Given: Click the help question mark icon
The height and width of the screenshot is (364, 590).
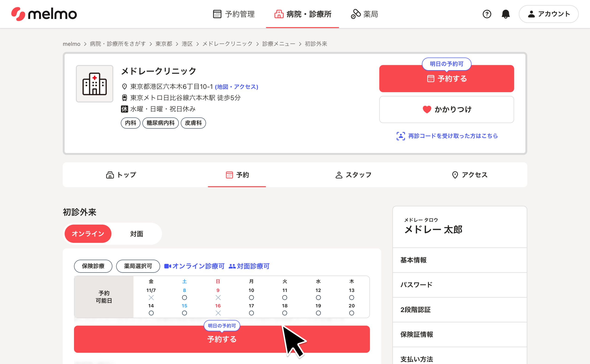Looking at the screenshot, I should tap(487, 14).
